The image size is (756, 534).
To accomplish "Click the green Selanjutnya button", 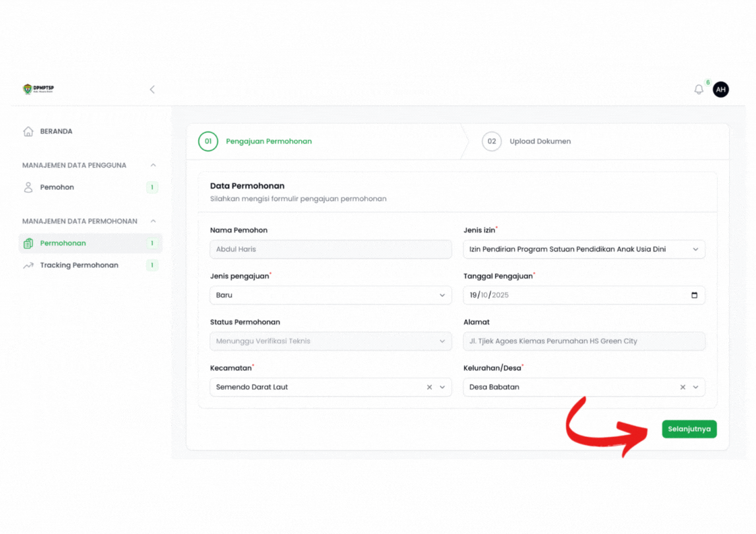I will (x=689, y=429).
